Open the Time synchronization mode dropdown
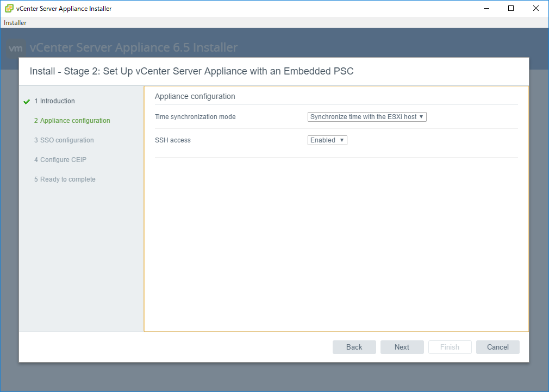The height and width of the screenshot is (392, 549). coord(367,117)
